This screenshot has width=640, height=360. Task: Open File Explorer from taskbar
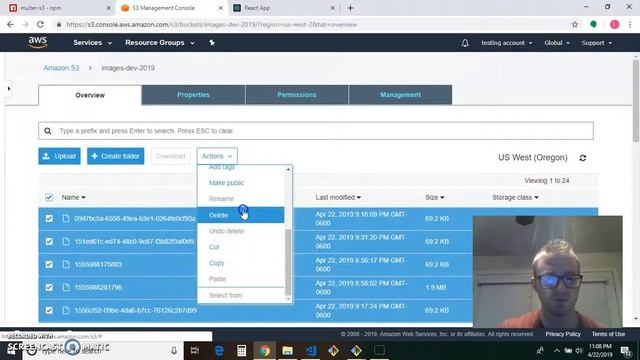click(287, 350)
